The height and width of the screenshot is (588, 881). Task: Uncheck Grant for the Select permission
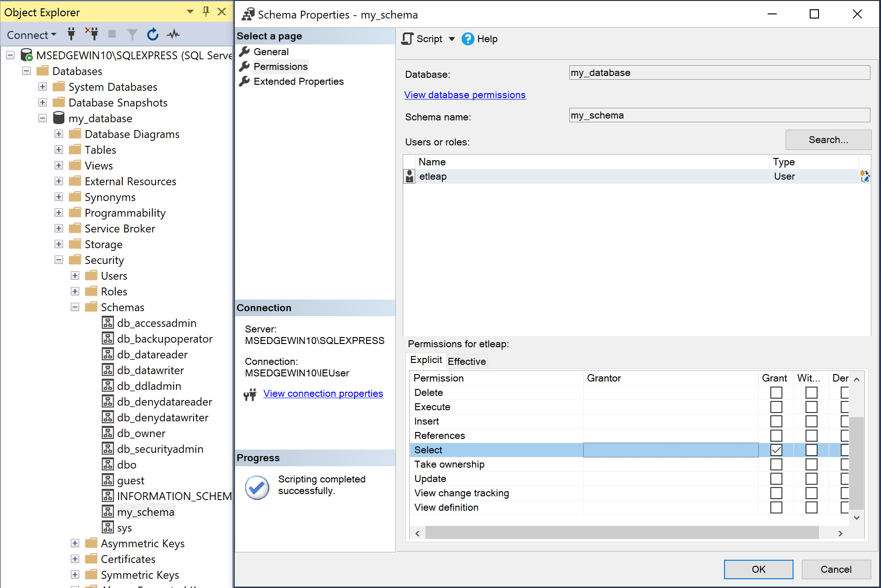tap(776, 450)
